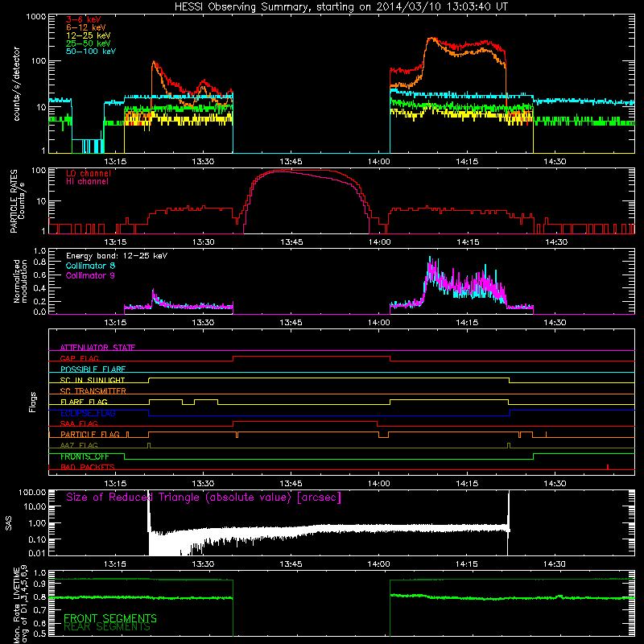Select the yellow 12-25 keV count-rate legend label
Screen dimensions: 644x644
[89, 35]
